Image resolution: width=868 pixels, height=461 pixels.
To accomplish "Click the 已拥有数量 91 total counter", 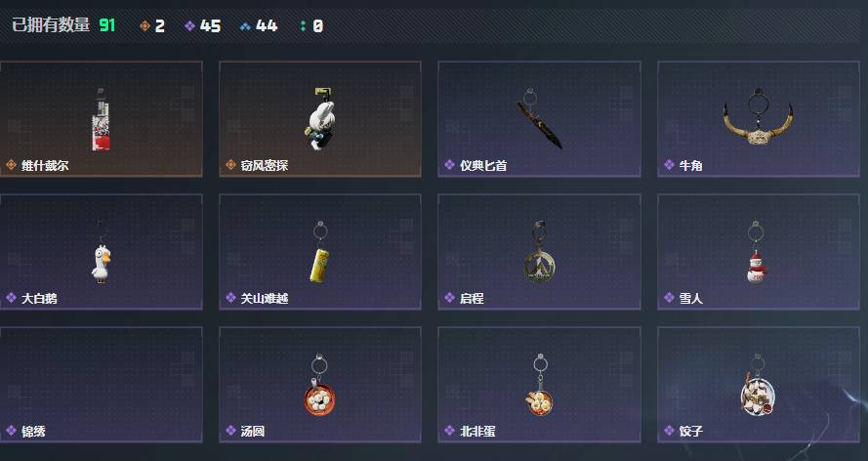I will (63, 24).
